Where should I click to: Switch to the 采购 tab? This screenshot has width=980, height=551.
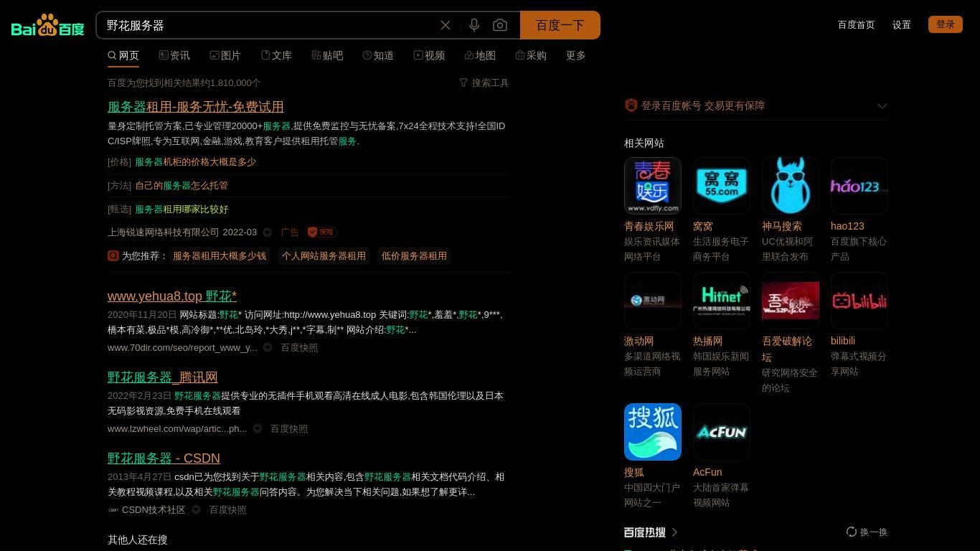(531, 55)
